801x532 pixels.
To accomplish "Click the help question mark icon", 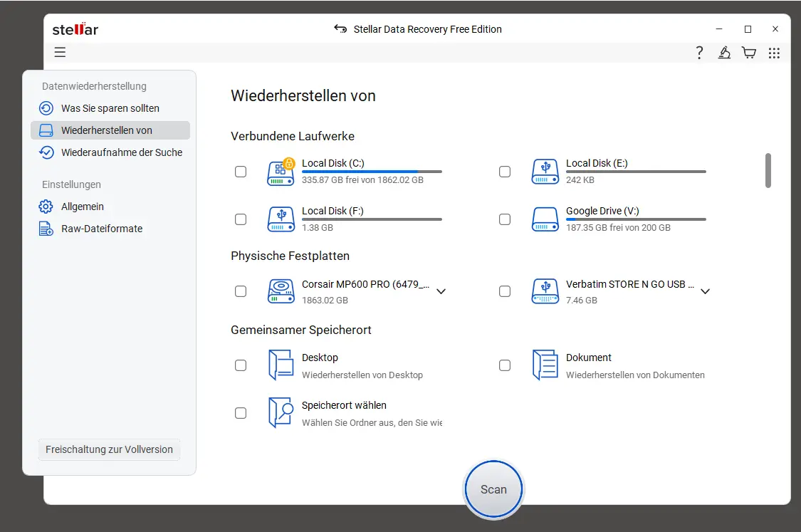I will (x=699, y=53).
